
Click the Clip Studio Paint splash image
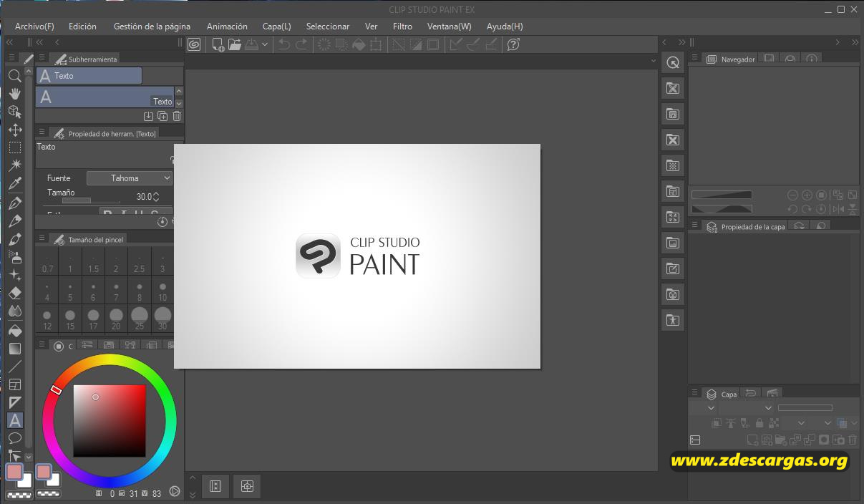click(357, 256)
